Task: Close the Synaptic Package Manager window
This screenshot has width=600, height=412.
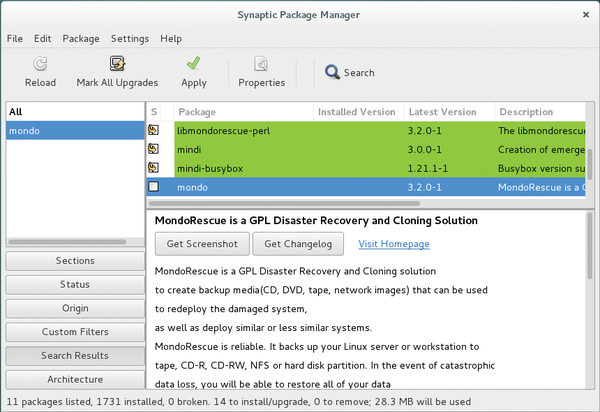Action: coord(585,15)
